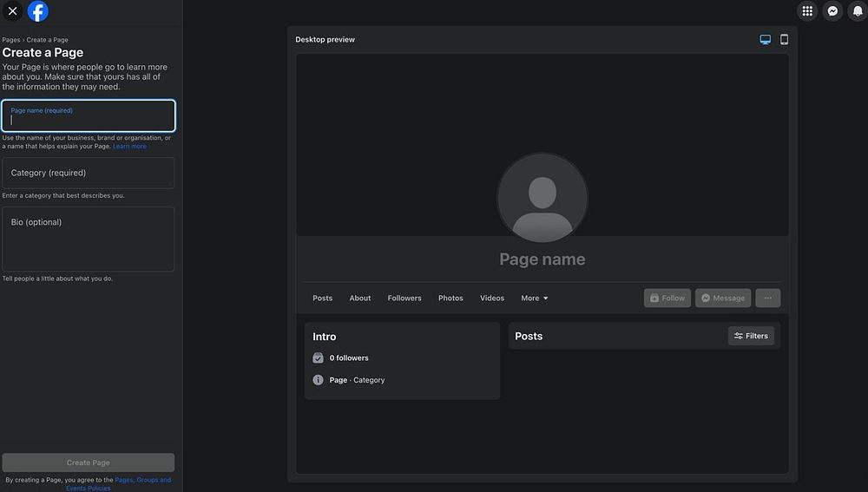Click the Create Page button
This screenshot has width=868, height=492.
(x=89, y=462)
